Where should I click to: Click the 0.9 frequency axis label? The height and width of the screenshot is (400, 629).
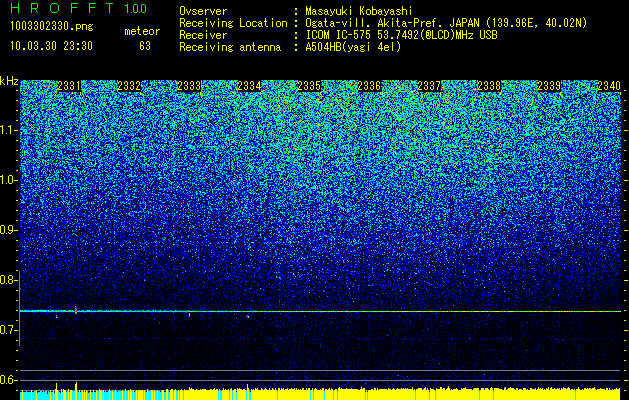pos(7,230)
